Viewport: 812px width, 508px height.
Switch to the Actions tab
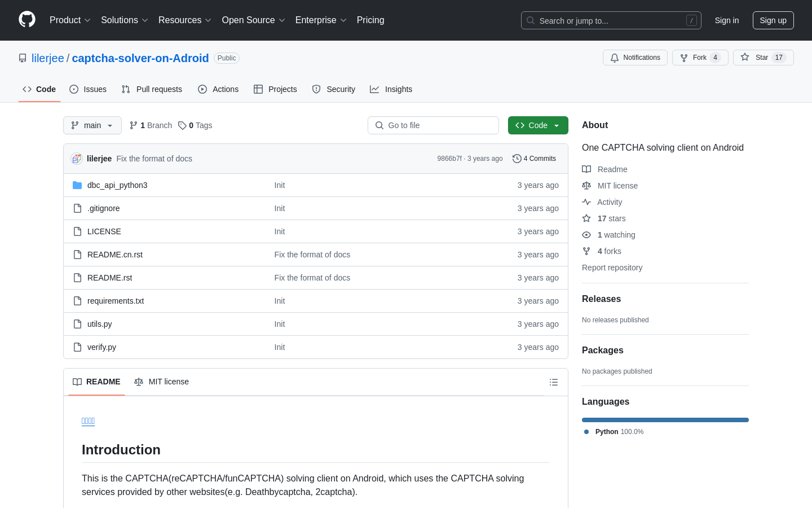click(218, 89)
